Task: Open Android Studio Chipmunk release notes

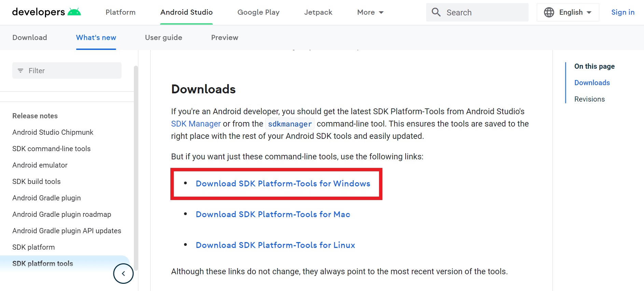Action: [x=53, y=132]
